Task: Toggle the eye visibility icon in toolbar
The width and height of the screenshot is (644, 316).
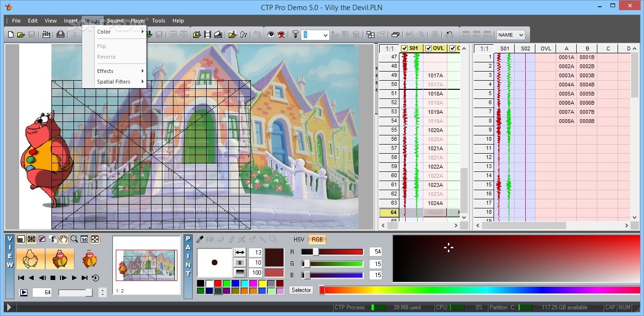Action: click(271, 35)
